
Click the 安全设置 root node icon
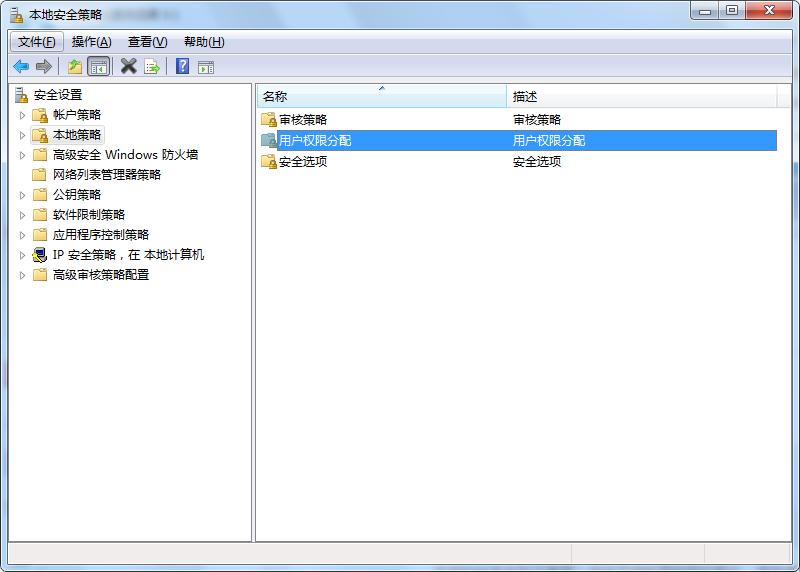coord(21,95)
